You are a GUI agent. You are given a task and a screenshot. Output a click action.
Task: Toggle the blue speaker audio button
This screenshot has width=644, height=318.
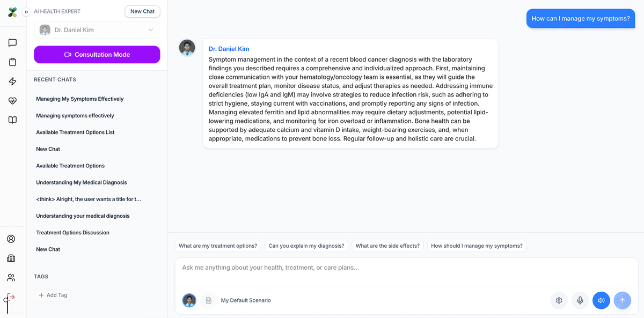601,300
